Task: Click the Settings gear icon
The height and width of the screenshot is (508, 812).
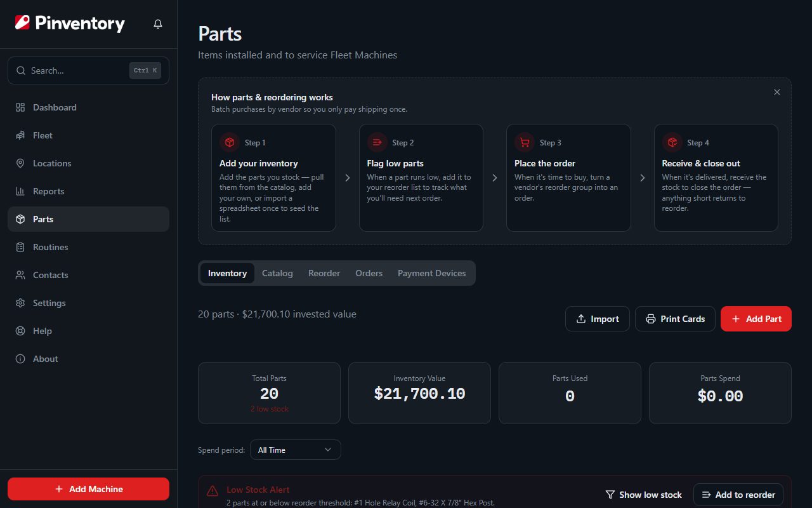Action: click(x=20, y=303)
